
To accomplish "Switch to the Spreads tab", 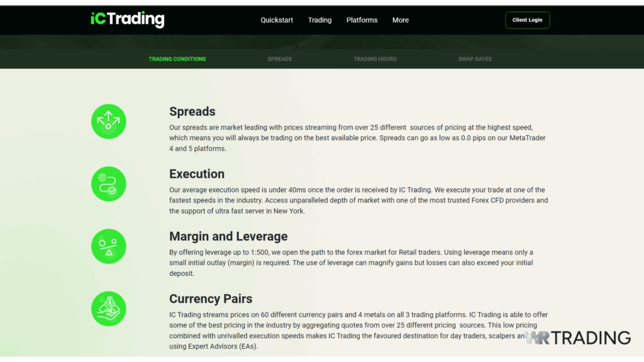I will point(279,58).
